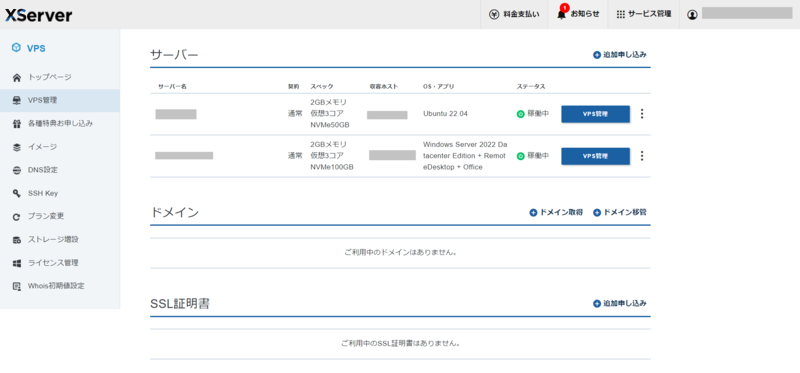Click the OS・アプリ column header

pos(439,87)
